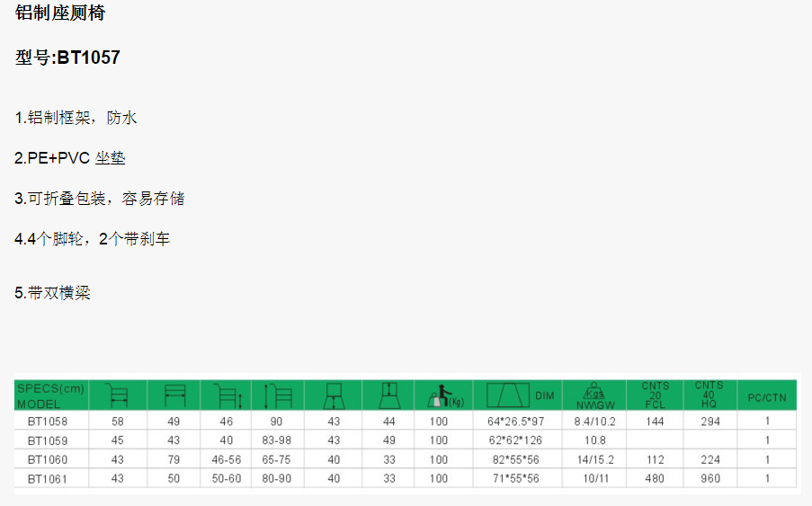Select the BT1058 model row label
This screenshot has width=812, height=506.
(48, 422)
